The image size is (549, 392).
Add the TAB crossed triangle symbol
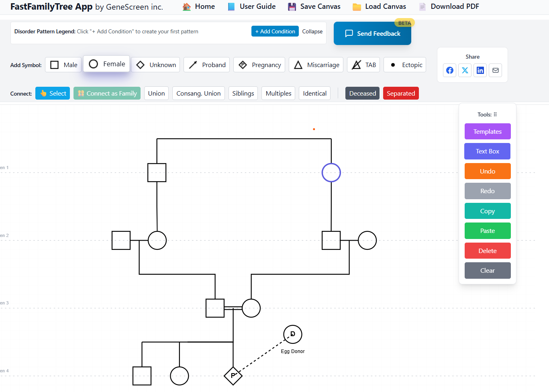point(363,65)
